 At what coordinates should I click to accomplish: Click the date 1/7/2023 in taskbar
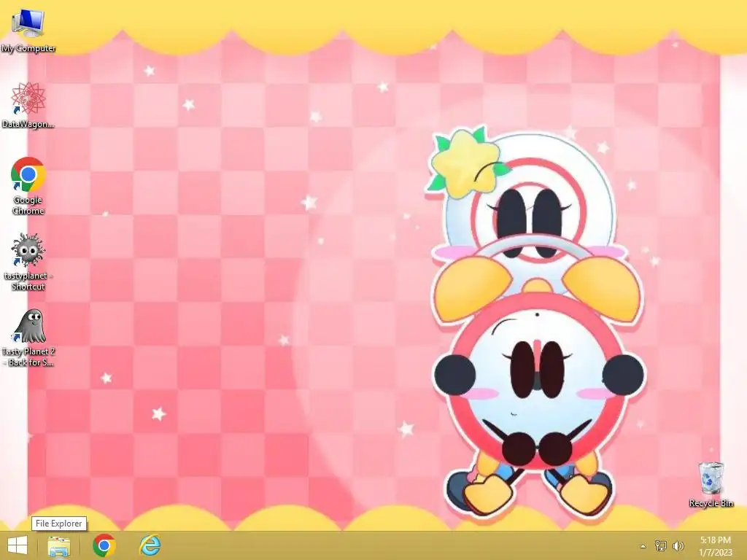[x=716, y=553]
